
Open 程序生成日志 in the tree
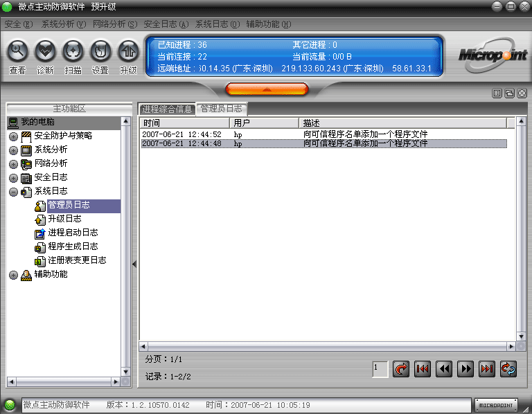73,246
